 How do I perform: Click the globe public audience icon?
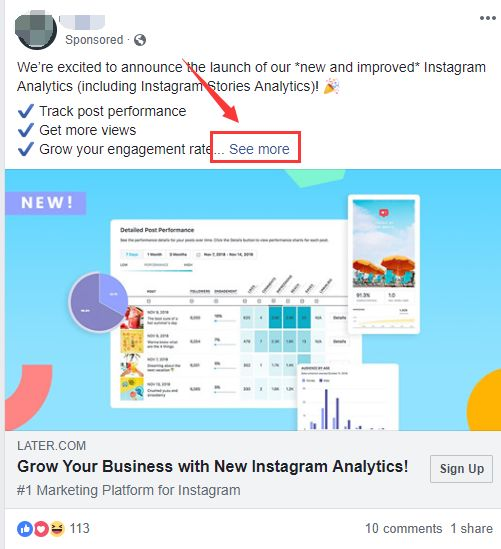[140, 40]
